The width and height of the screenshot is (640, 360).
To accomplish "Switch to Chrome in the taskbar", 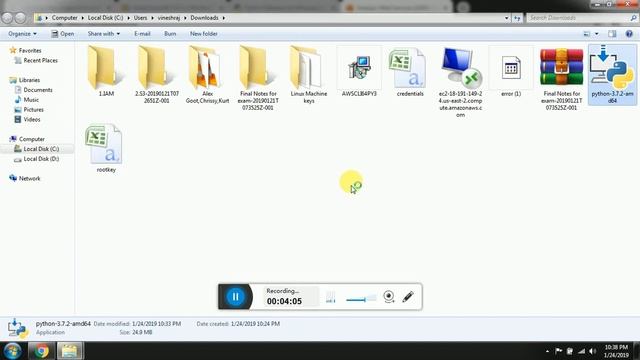I will (x=41, y=351).
